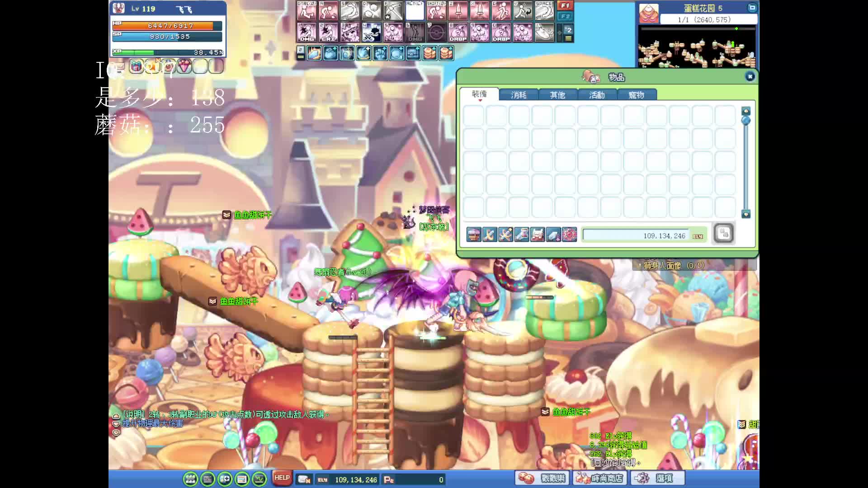
Task: Click the CRI skill in hotkey slot 2
Action: [328, 33]
